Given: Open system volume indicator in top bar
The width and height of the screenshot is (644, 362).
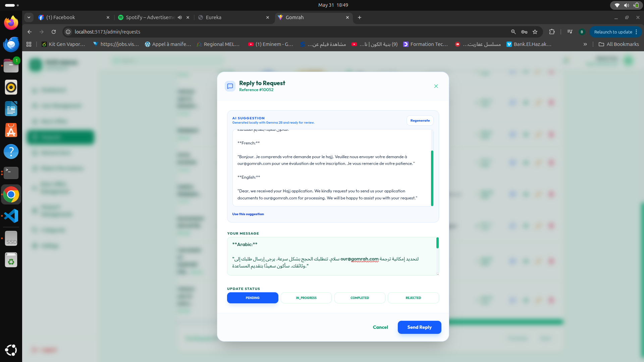Looking at the screenshot, I should (626, 5).
